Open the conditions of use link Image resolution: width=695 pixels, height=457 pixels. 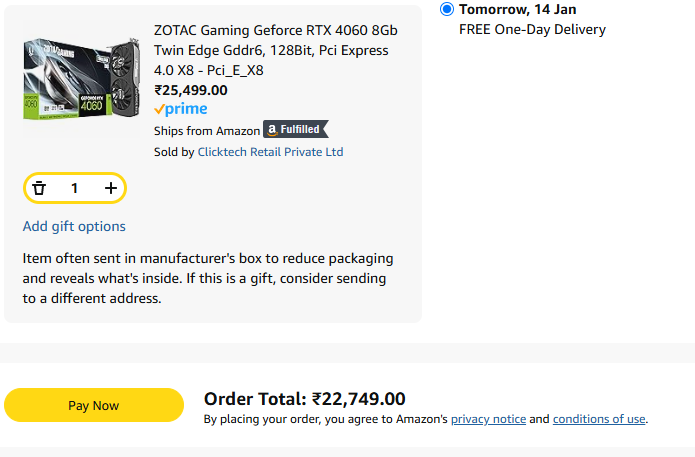point(599,419)
